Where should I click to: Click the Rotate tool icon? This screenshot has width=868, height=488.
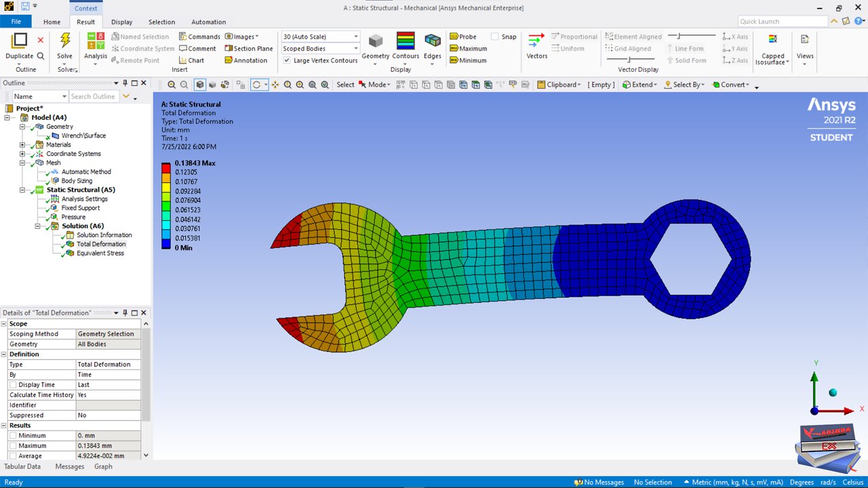click(x=256, y=85)
